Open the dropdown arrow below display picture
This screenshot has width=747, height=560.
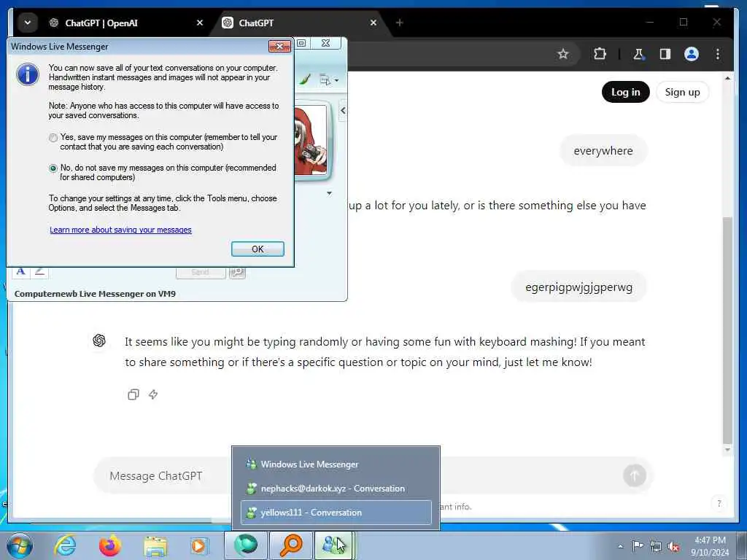tap(329, 193)
